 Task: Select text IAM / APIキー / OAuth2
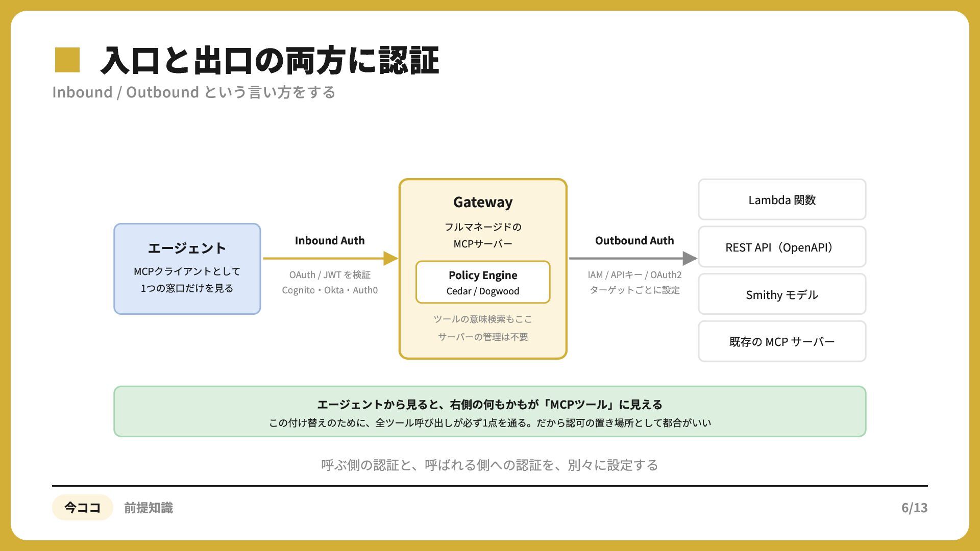pos(634,275)
